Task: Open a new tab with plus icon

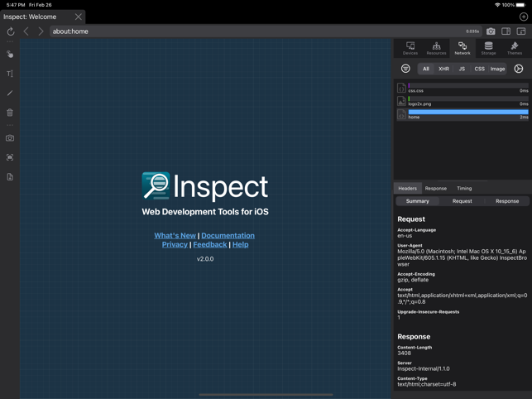Action: pyautogui.click(x=524, y=17)
